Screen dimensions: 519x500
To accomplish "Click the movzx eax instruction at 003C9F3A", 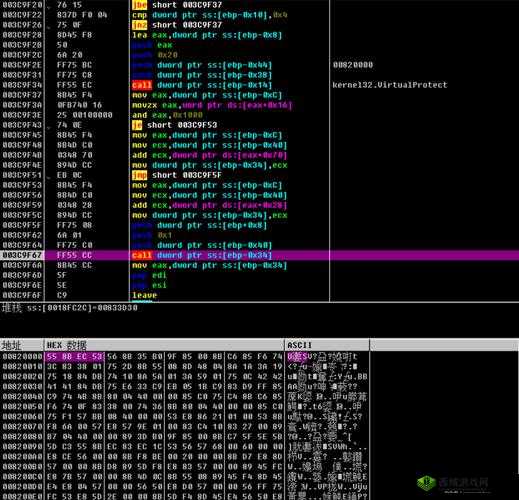I will pyautogui.click(x=212, y=105).
